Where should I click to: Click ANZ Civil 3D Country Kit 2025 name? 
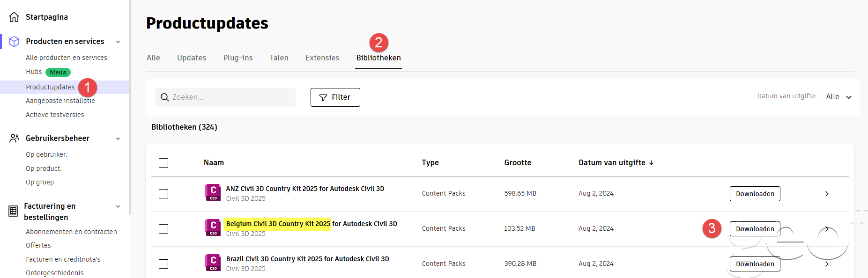pos(305,189)
